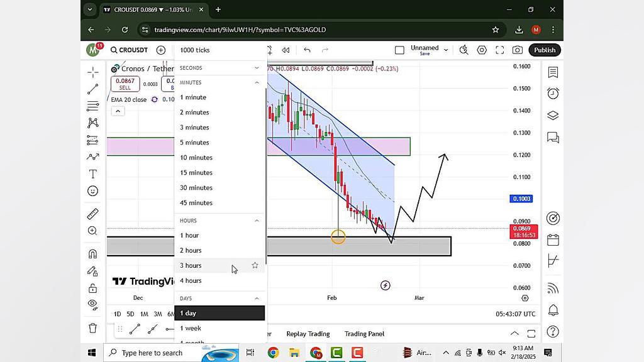The height and width of the screenshot is (362, 644).
Task: Add symbol to compare with plus icon
Action: pos(160,50)
